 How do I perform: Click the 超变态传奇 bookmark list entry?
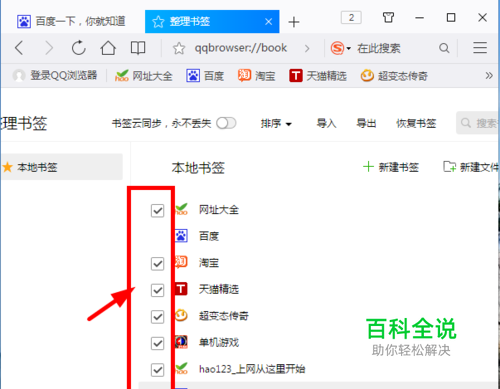coord(224,316)
